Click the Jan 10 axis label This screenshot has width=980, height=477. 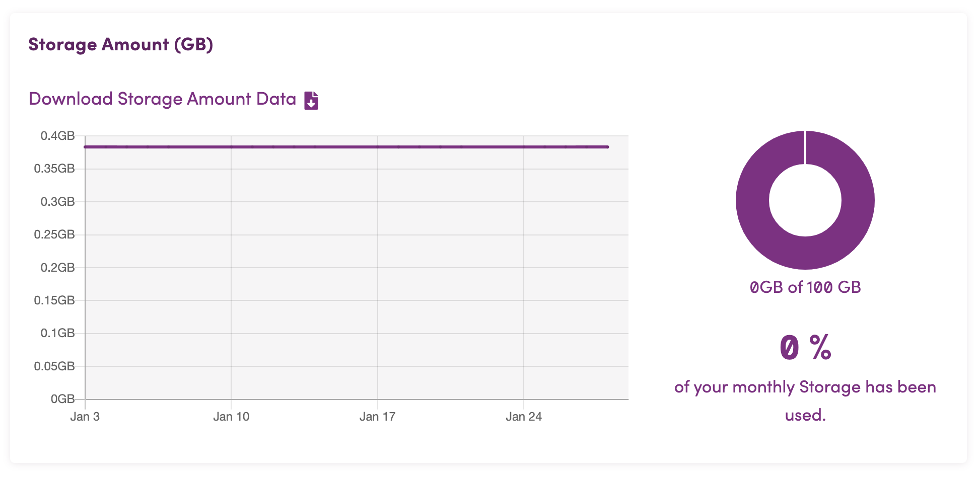[231, 417]
